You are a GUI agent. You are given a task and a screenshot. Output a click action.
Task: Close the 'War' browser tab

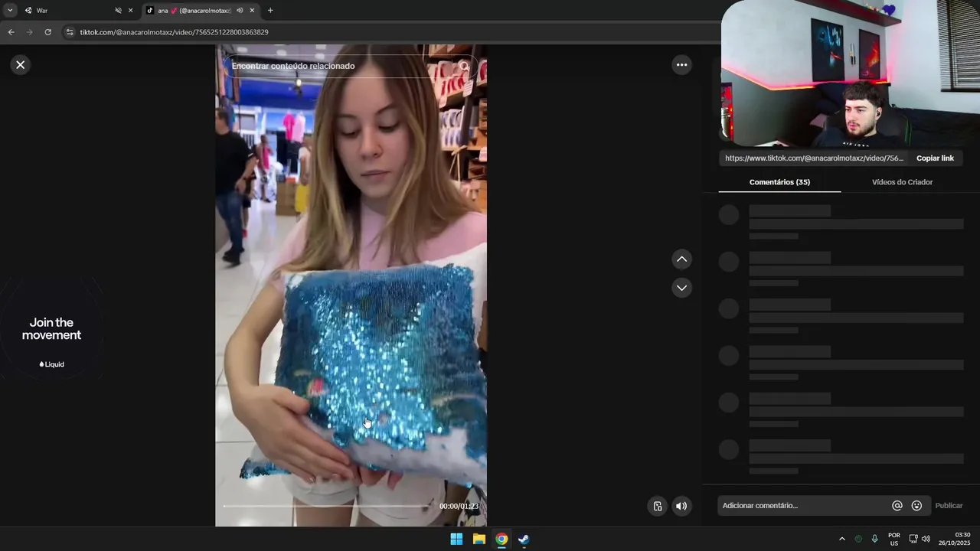[x=130, y=11]
